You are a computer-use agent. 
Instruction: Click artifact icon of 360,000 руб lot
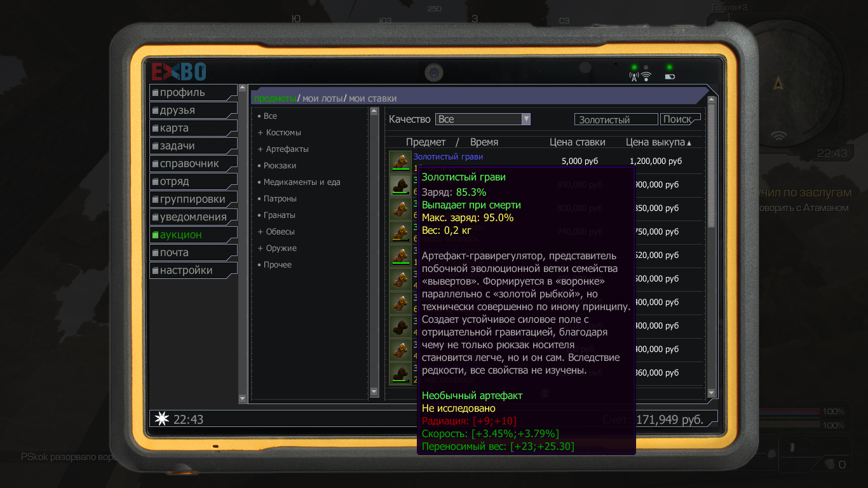[x=400, y=373]
